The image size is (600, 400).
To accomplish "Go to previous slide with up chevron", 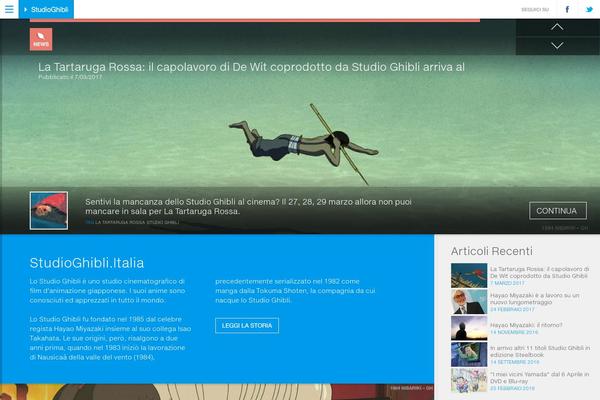I will (x=557, y=27).
